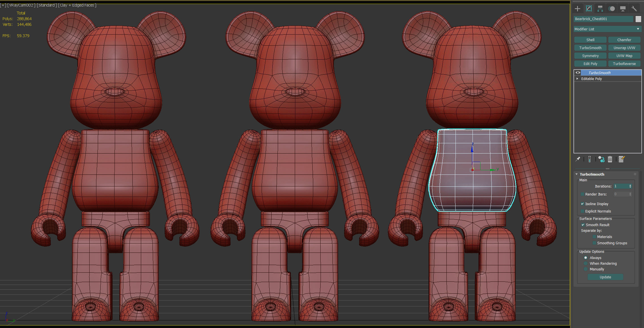Click the Polys count 288,864 in viewport statistics
Viewport: 644px width, 328px height.
click(x=24, y=19)
